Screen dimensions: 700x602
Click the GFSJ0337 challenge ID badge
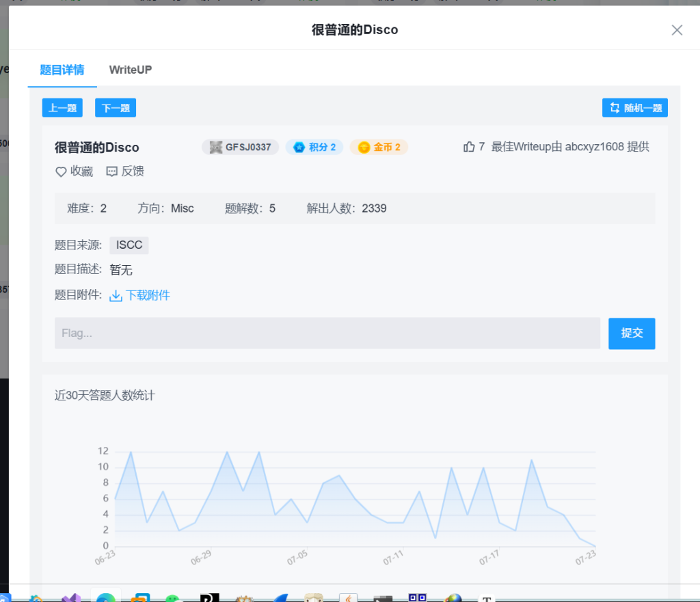(x=240, y=147)
